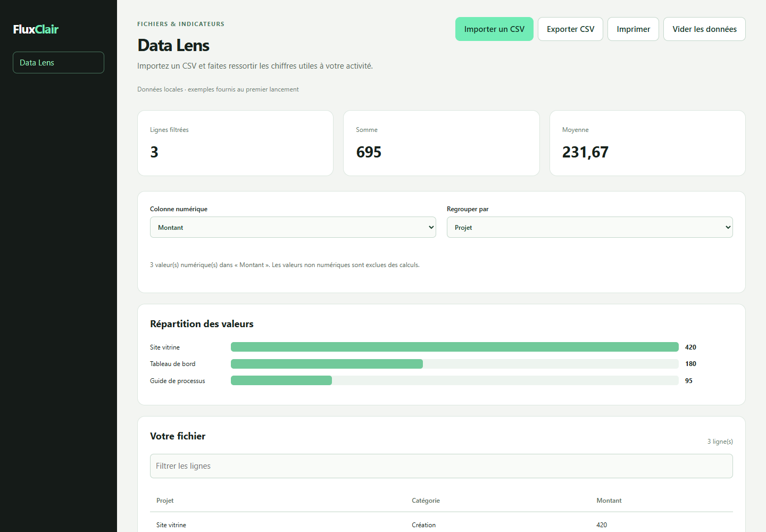The height and width of the screenshot is (532, 766).
Task: Select the Projet column header
Action: pos(165,501)
